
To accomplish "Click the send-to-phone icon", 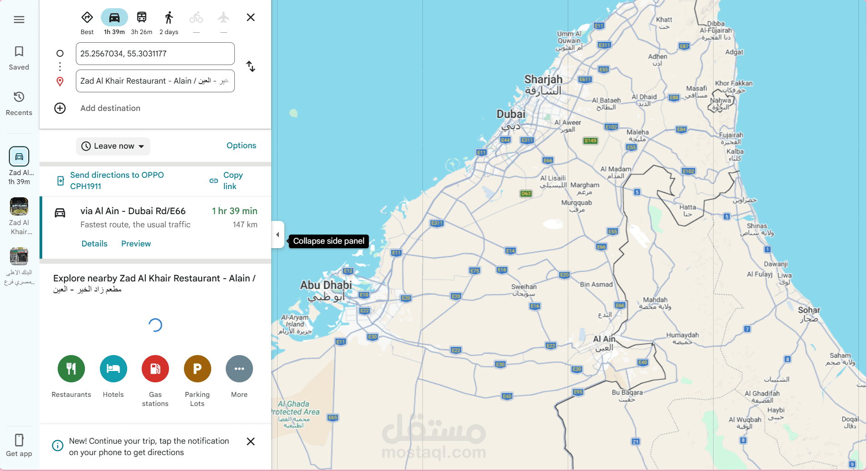I will click(60, 180).
